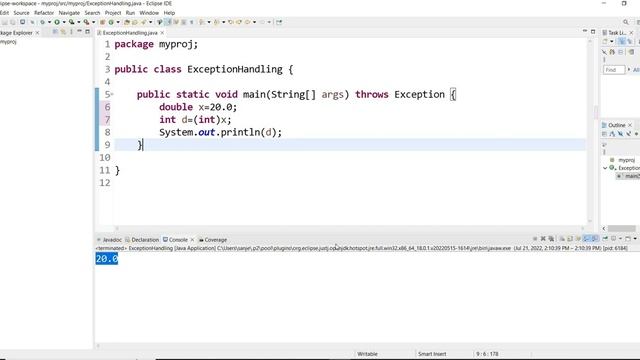Toggle Hide Fields in Outline toolbar
640x360 pixels.
(620, 134)
